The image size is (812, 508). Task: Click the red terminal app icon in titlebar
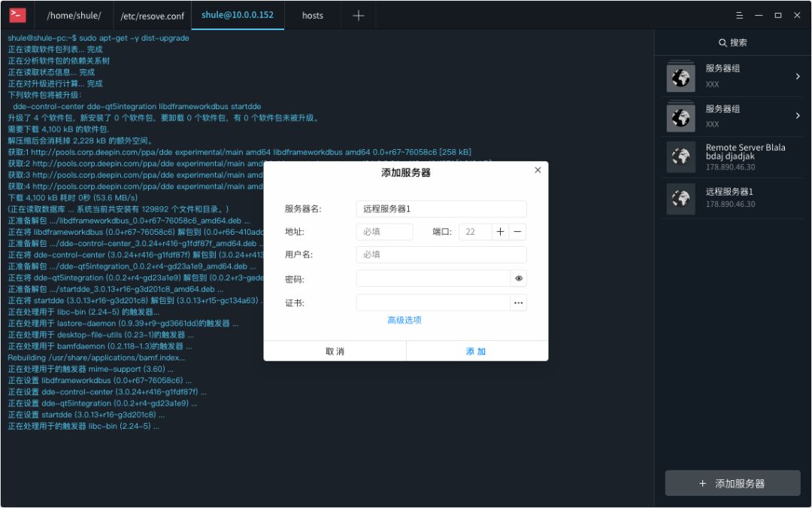pyautogui.click(x=17, y=14)
